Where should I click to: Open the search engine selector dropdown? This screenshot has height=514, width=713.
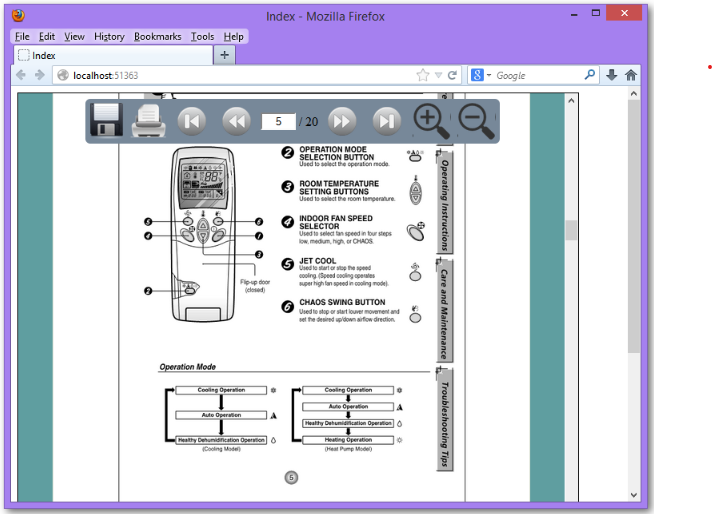click(481, 75)
